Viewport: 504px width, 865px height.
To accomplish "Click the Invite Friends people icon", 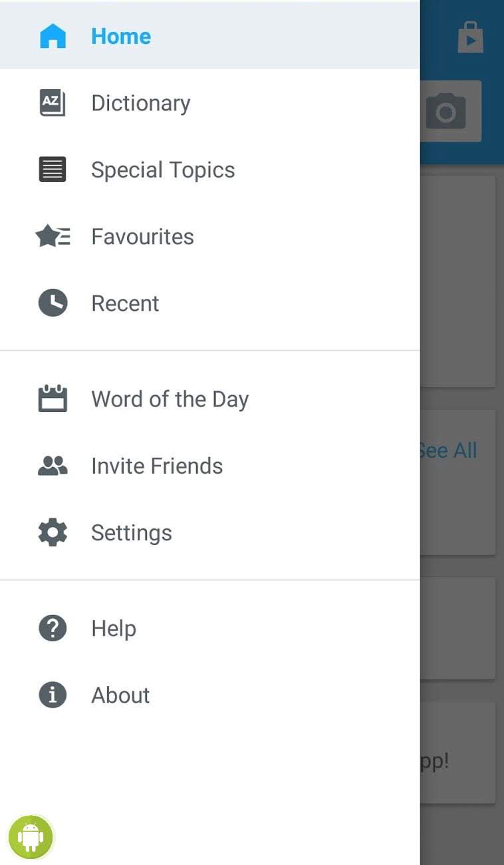I will (x=53, y=466).
